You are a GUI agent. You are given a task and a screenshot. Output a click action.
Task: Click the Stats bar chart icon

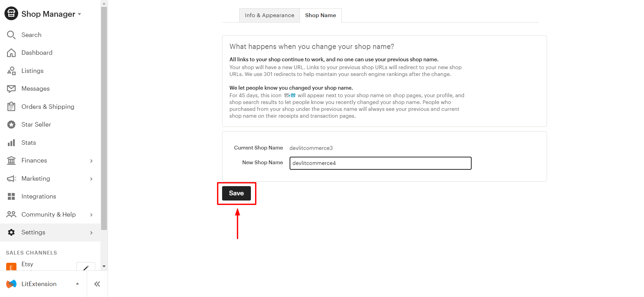[11, 143]
